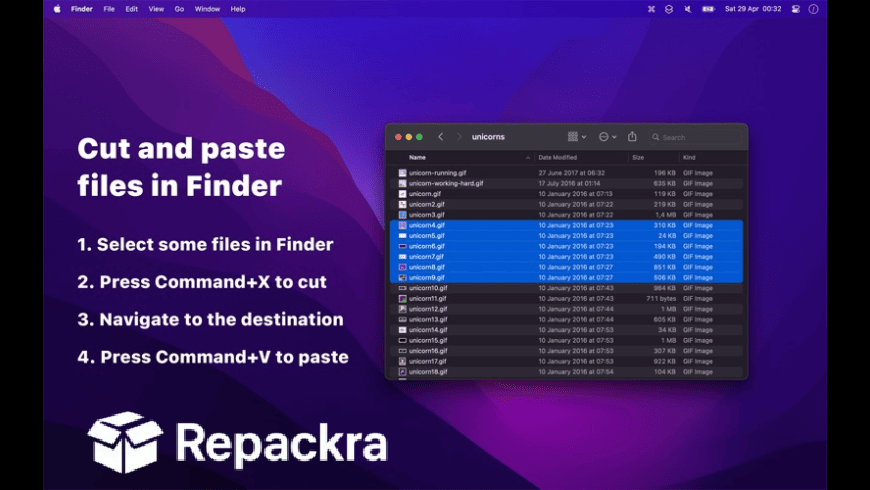The width and height of the screenshot is (870, 490).
Task: Click the unicorn12.gif file icon
Action: (x=402, y=309)
